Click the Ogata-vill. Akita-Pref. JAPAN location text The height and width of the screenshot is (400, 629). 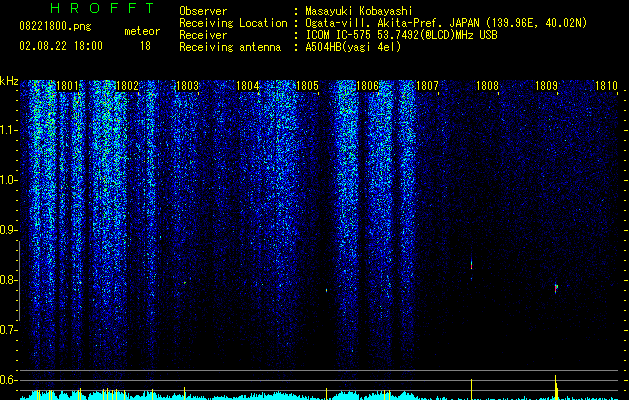point(446,23)
